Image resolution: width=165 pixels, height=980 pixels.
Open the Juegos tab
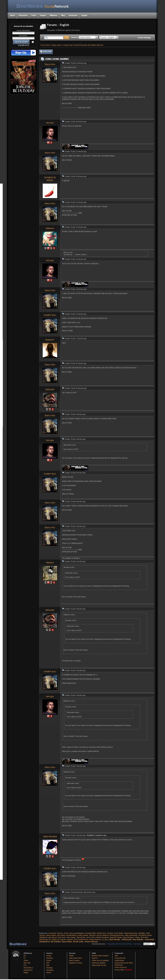(84, 16)
